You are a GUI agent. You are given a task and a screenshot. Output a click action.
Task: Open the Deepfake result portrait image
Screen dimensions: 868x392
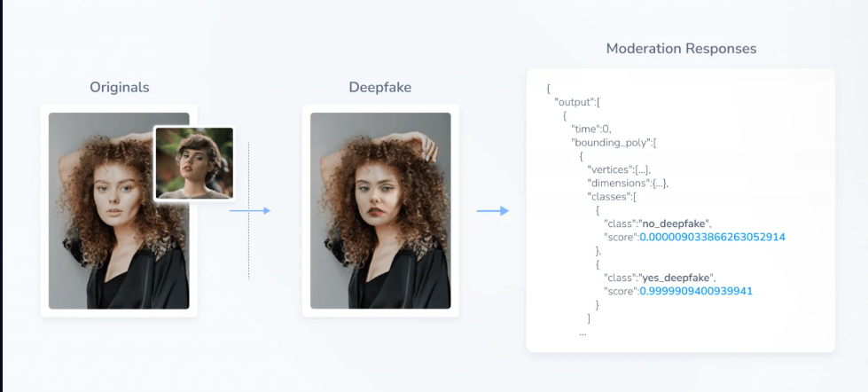(380, 210)
